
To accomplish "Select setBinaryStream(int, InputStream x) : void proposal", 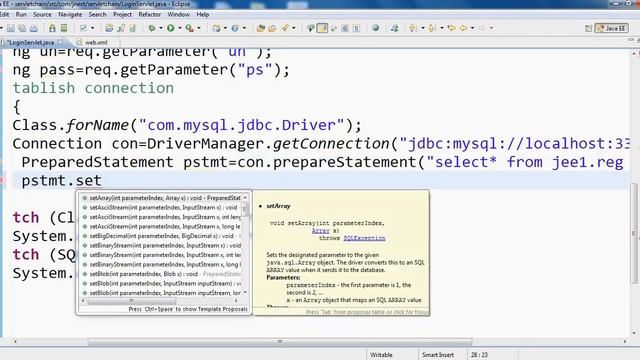I will (x=161, y=245).
